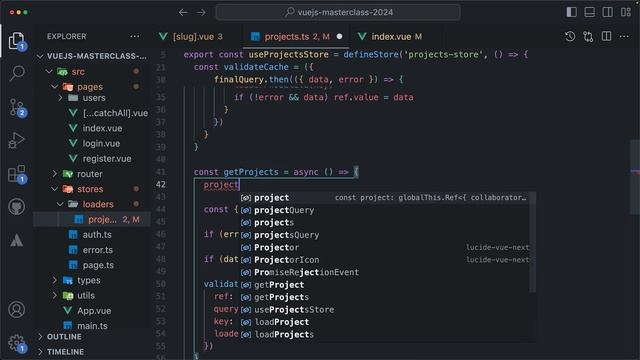The image size is (640, 360).
Task: Select the 'useProjectsStore' suggestion
Action: pos(384,309)
